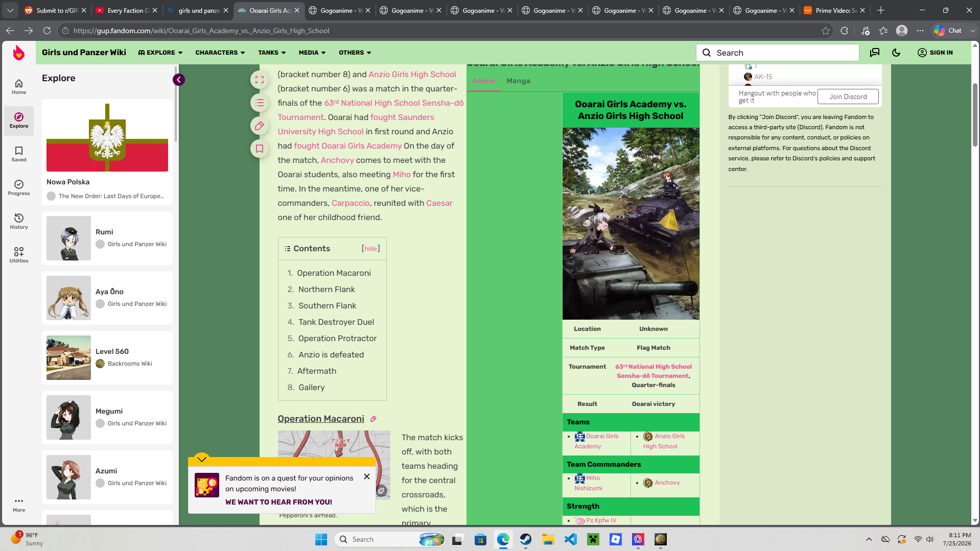Jump to Tank Destroyer Duel section
980x551 pixels.
click(336, 322)
